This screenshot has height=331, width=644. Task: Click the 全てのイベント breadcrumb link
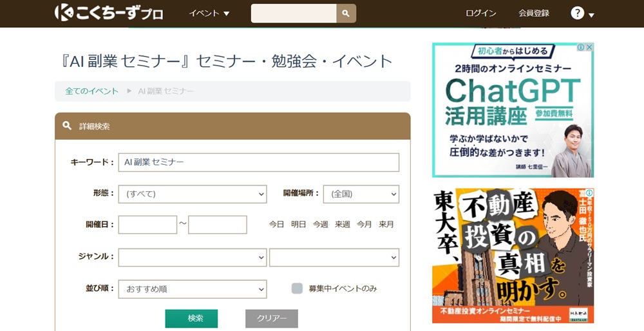(x=91, y=91)
